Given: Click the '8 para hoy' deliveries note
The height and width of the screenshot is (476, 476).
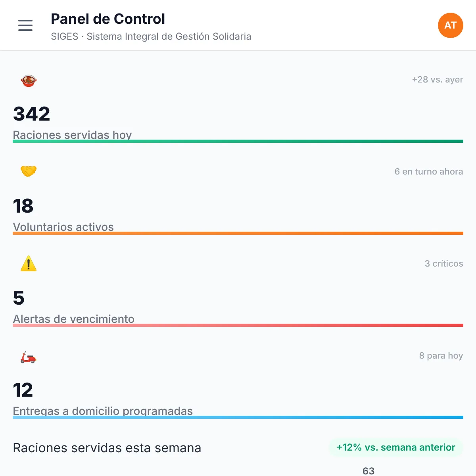Looking at the screenshot, I should click(x=441, y=355).
